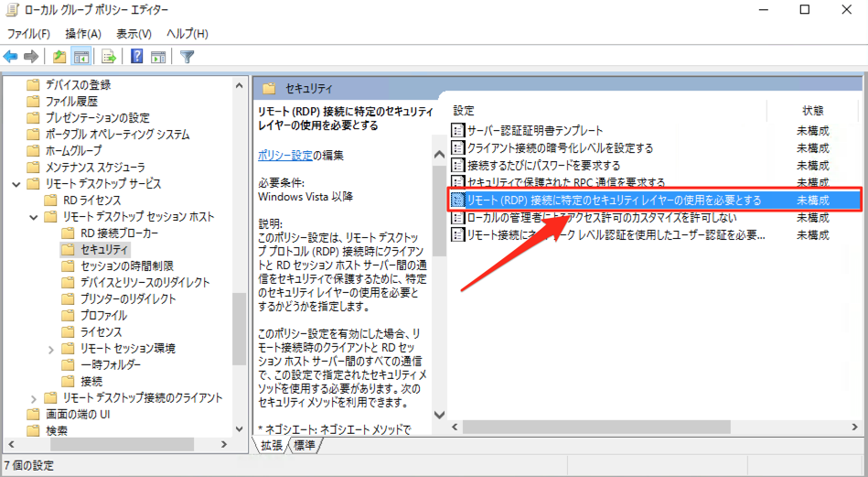Click the 状態 column header
The height and width of the screenshot is (477, 868).
pyautogui.click(x=813, y=111)
